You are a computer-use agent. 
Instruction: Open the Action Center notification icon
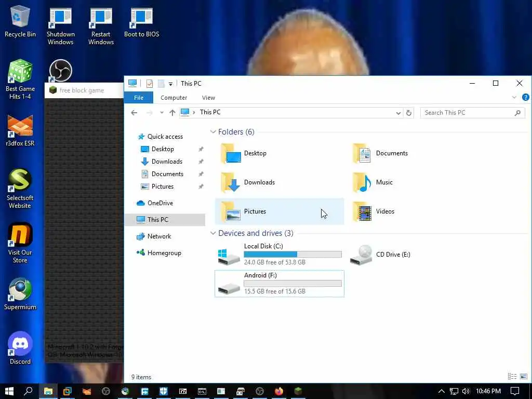coord(515,391)
